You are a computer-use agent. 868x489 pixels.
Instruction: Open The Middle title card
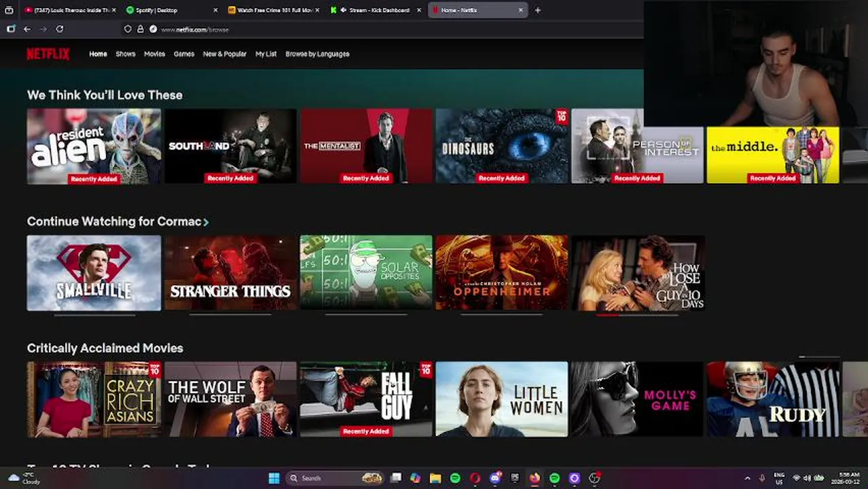point(773,155)
